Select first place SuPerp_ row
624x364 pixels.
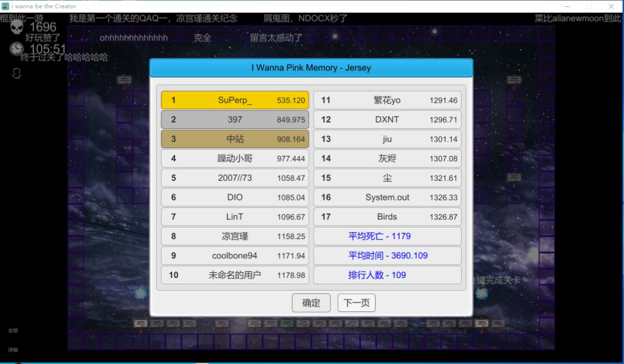click(235, 101)
